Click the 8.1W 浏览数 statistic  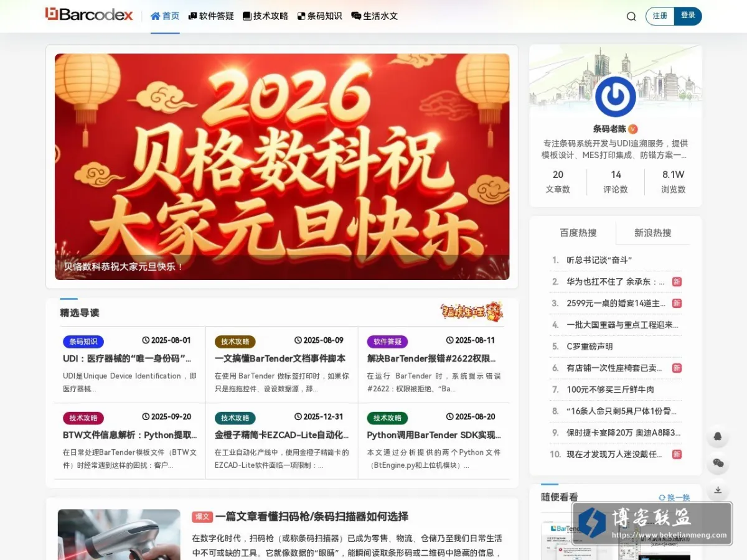click(673, 182)
